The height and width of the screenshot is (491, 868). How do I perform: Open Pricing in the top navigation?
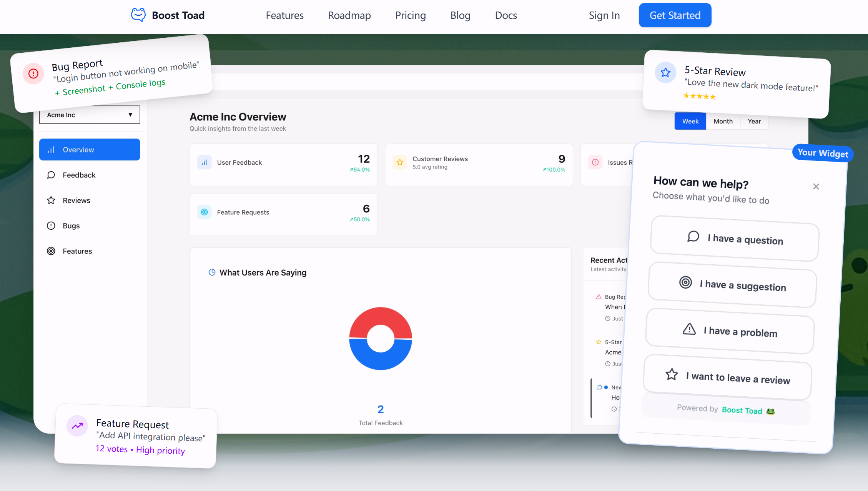pyautogui.click(x=410, y=15)
